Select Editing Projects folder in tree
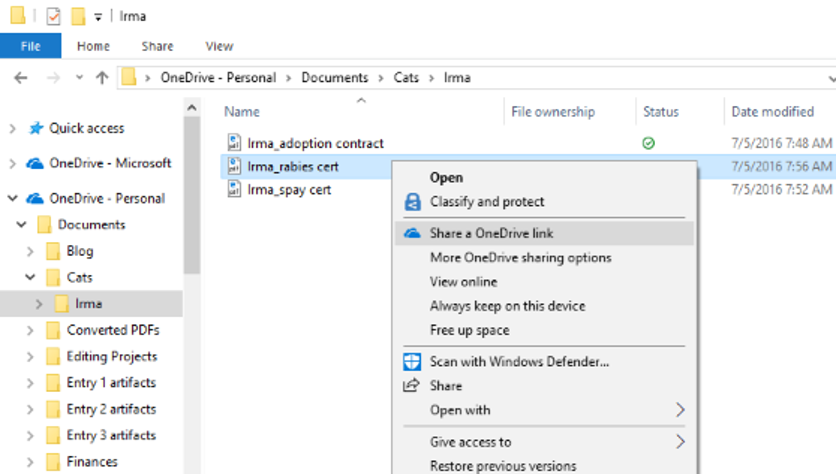 click(112, 357)
